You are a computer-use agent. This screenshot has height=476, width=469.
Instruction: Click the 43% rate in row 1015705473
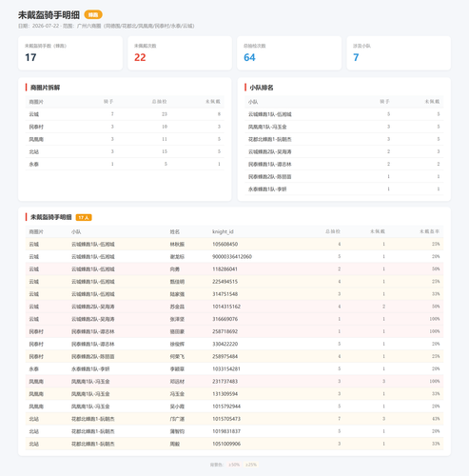click(436, 419)
